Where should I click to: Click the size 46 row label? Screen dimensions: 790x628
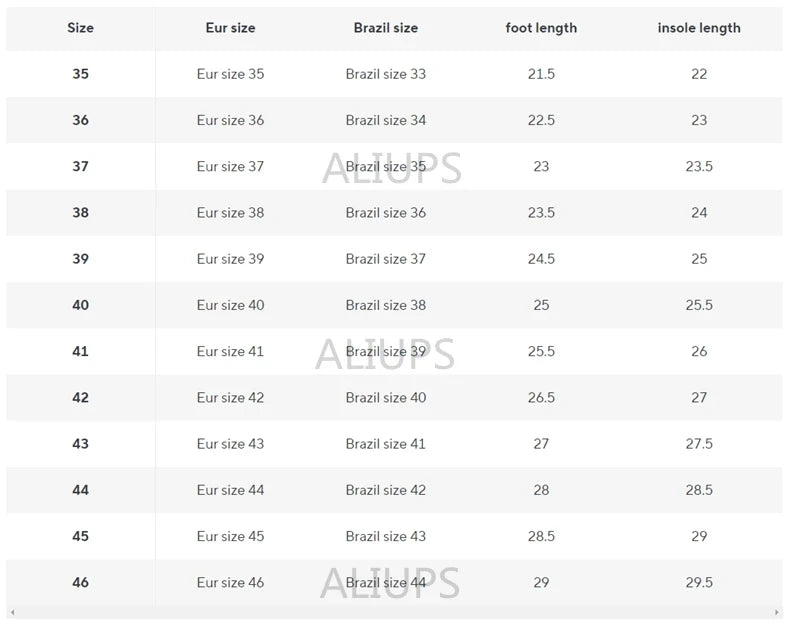coord(80,583)
